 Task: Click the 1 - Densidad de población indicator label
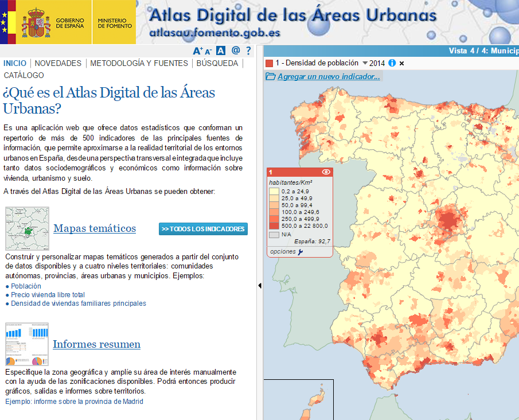coord(317,63)
